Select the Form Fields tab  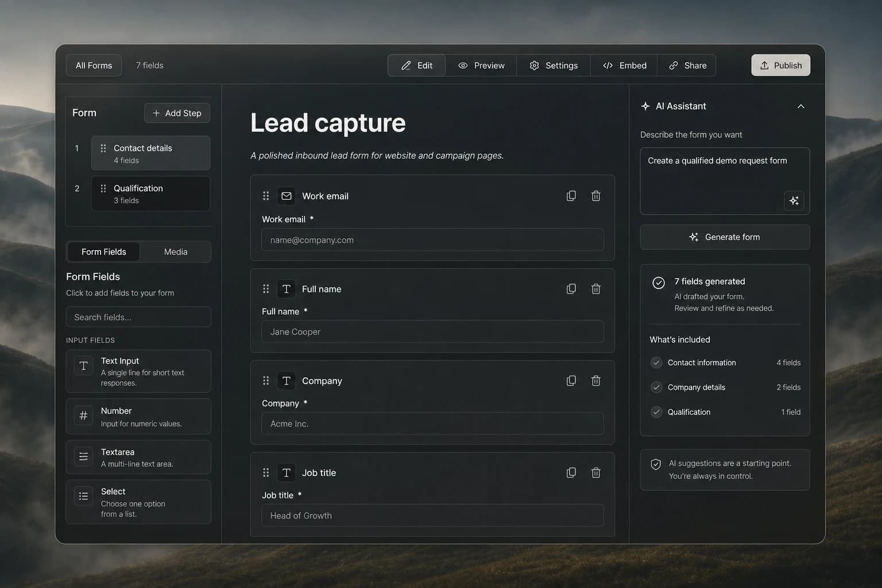103,252
